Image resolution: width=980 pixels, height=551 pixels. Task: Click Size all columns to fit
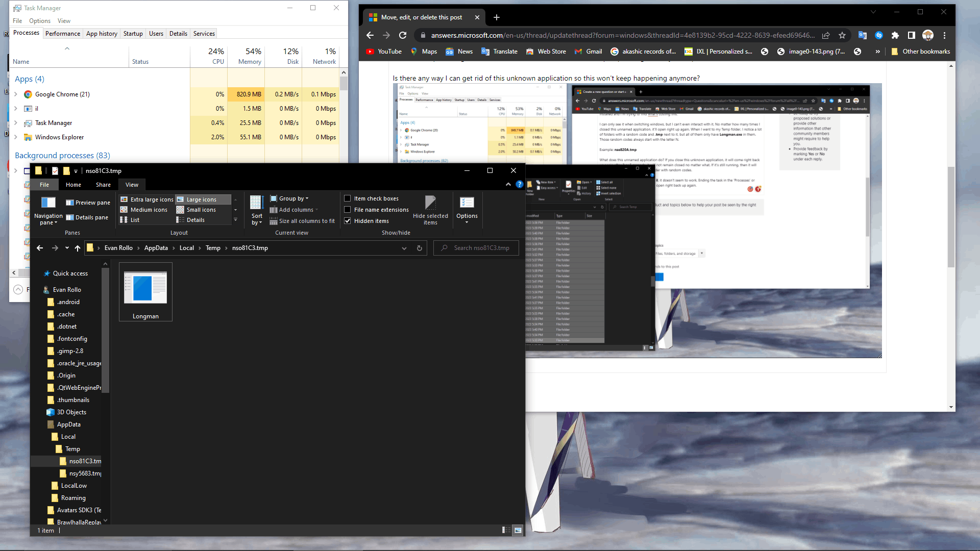[x=302, y=221]
